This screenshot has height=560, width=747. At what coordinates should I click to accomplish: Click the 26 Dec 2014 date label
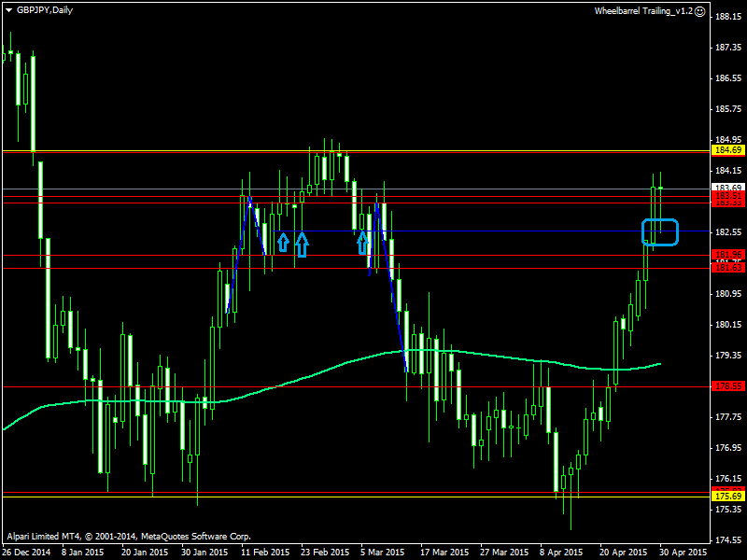[x=27, y=553]
